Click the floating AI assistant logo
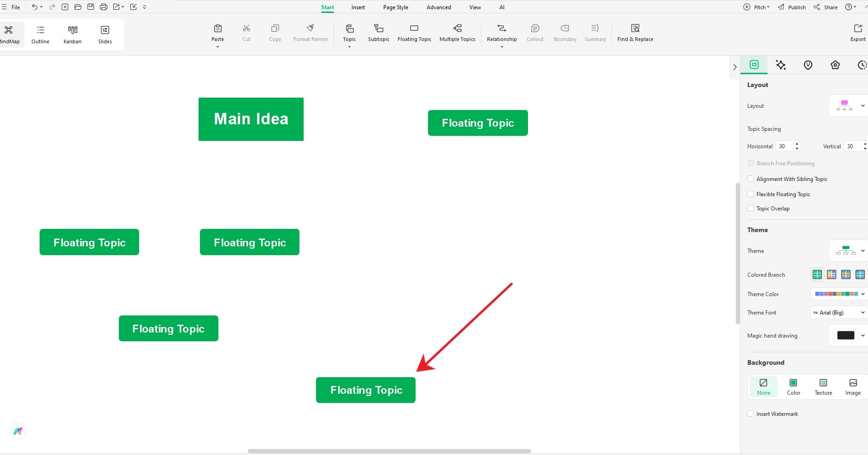Viewport: 868px width, 455px height. point(18,431)
